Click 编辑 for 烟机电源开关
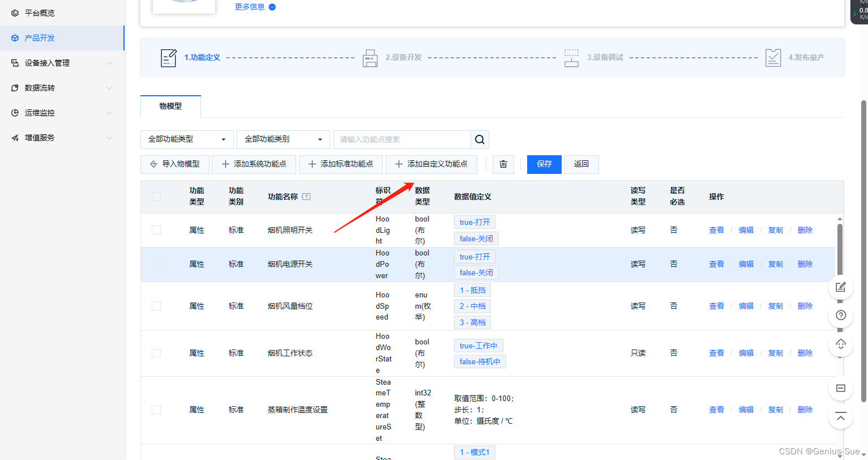Screen dimensions: 868x460 (x=746, y=264)
